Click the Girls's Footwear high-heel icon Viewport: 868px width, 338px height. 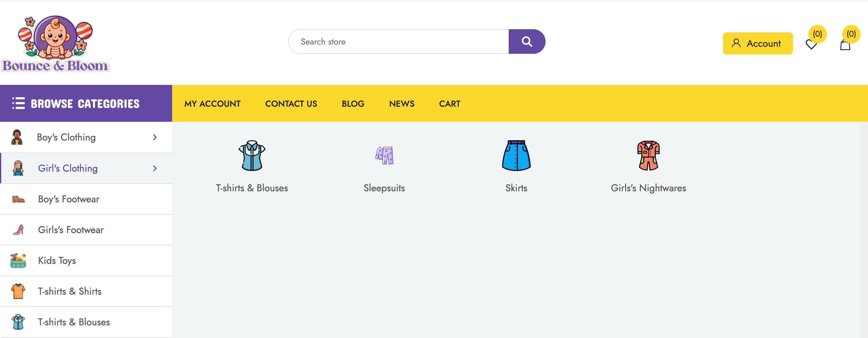pos(18,230)
